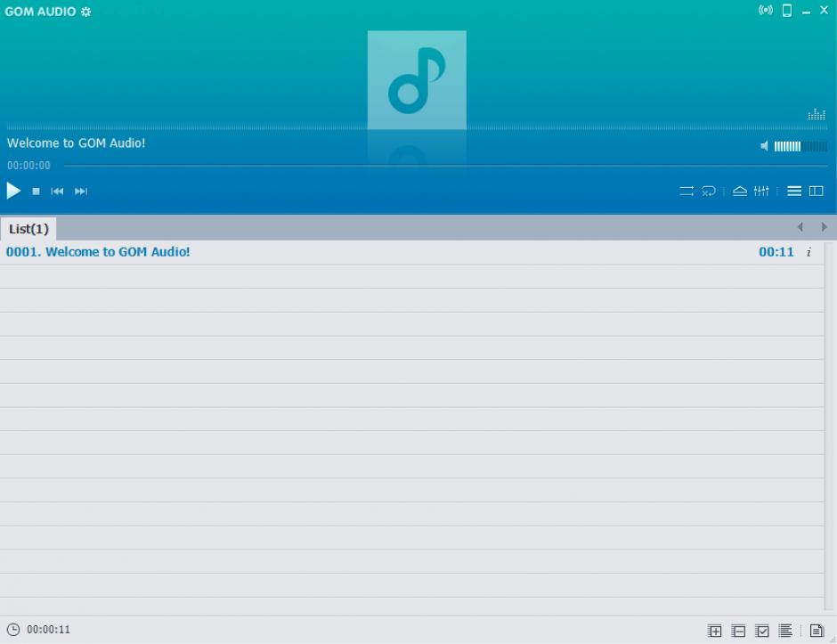
Task: Stop playback
Action: (36, 192)
